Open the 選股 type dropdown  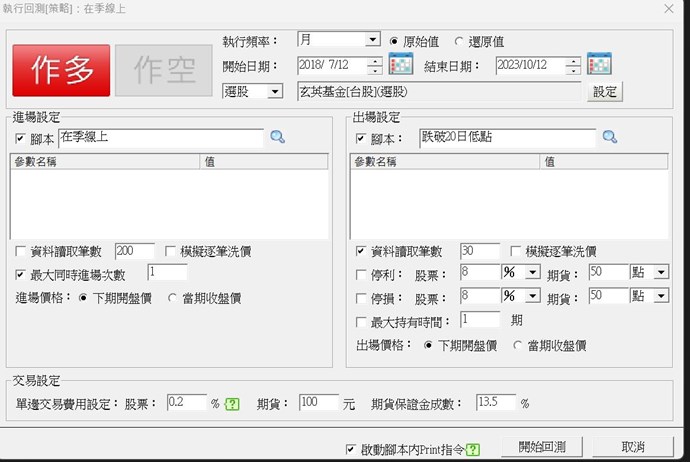click(275, 92)
